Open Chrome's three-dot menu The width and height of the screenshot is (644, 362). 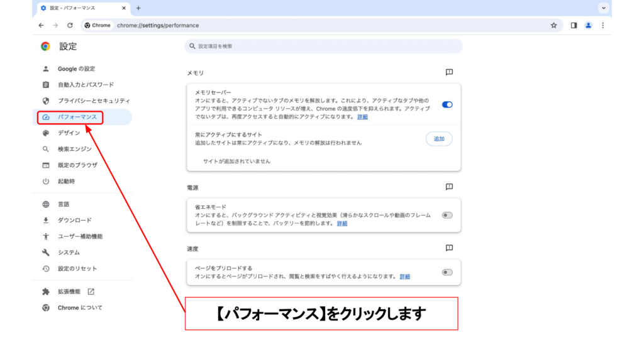[x=602, y=25]
